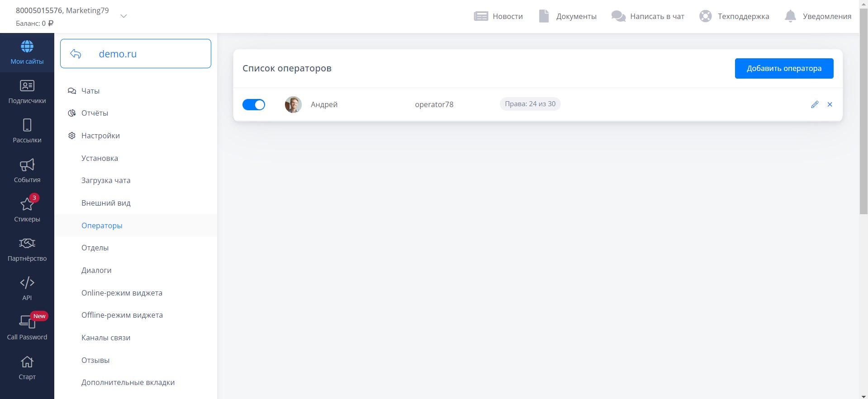The image size is (868, 399).
Task: Click the edit pencil for operator Андрей
Action: coord(815,104)
